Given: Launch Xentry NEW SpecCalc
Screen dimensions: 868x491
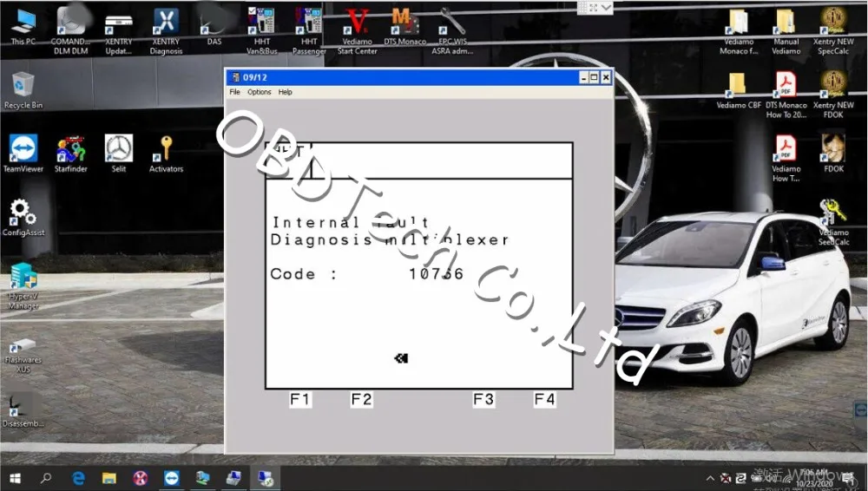Looking at the screenshot, I should 833,31.
